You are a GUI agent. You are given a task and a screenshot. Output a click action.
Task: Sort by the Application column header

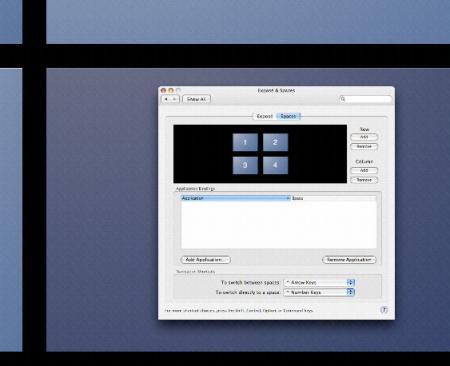pyautogui.click(x=236, y=198)
